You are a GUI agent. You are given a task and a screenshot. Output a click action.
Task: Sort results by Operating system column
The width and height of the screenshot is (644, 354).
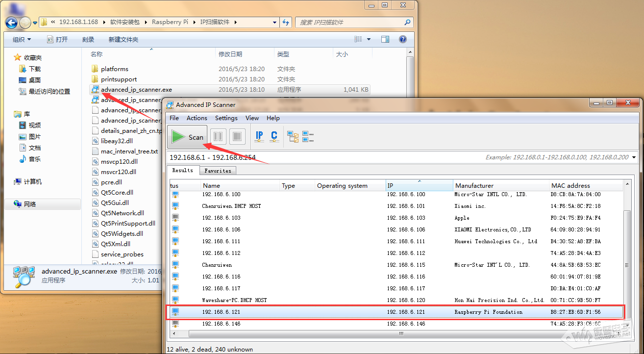(x=350, y=185)
